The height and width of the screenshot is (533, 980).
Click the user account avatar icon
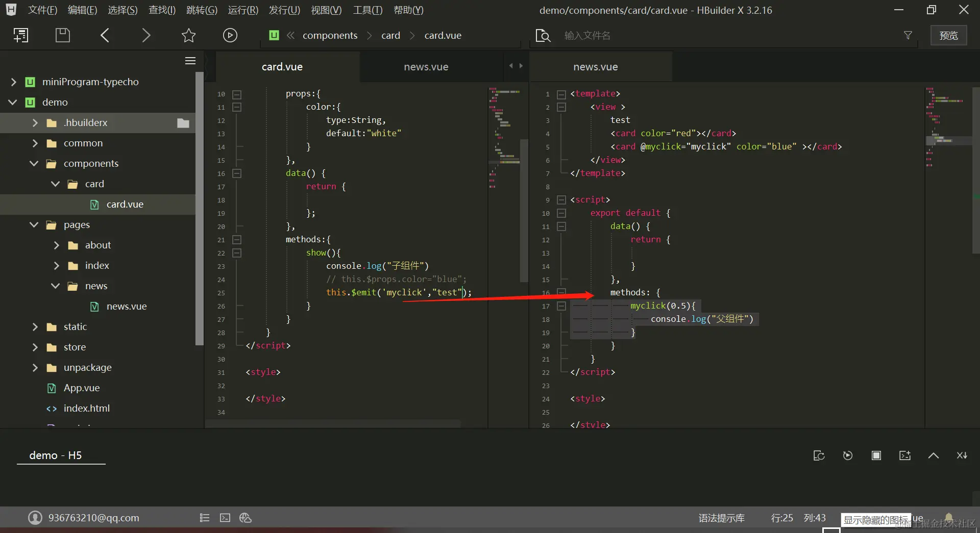[x=35, y=518]
